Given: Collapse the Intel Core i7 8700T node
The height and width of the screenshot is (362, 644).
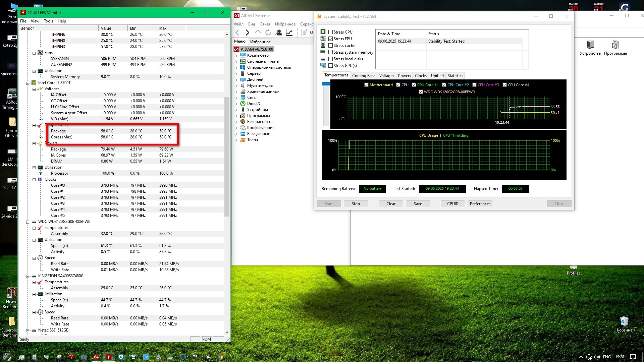Looking at the screenshot, I should tap(28, 83).
